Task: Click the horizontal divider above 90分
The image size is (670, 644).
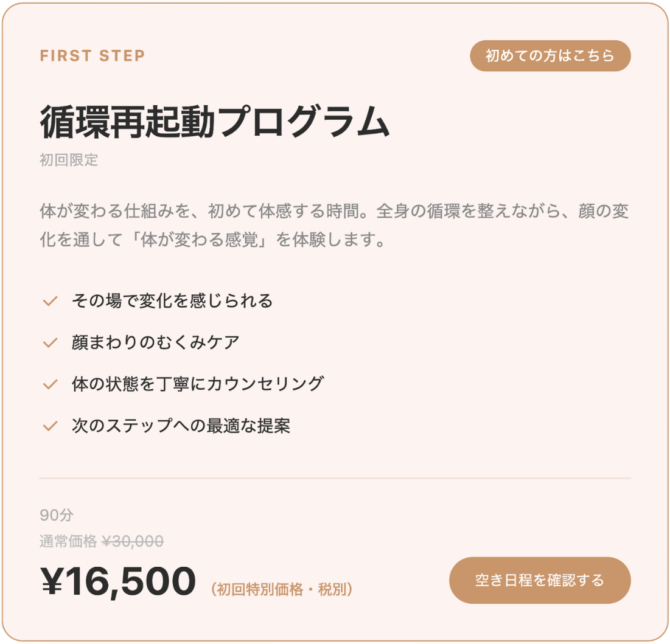Action: 335,479
